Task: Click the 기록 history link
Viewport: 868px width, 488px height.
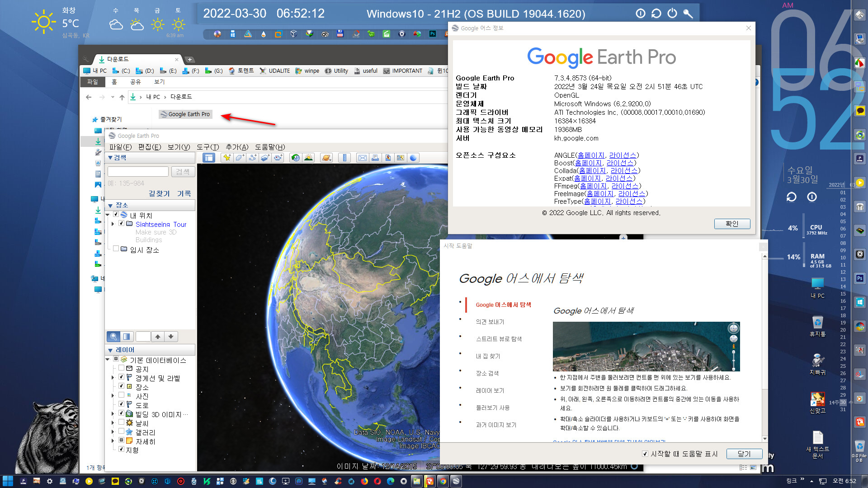Action: click(184, 193)
